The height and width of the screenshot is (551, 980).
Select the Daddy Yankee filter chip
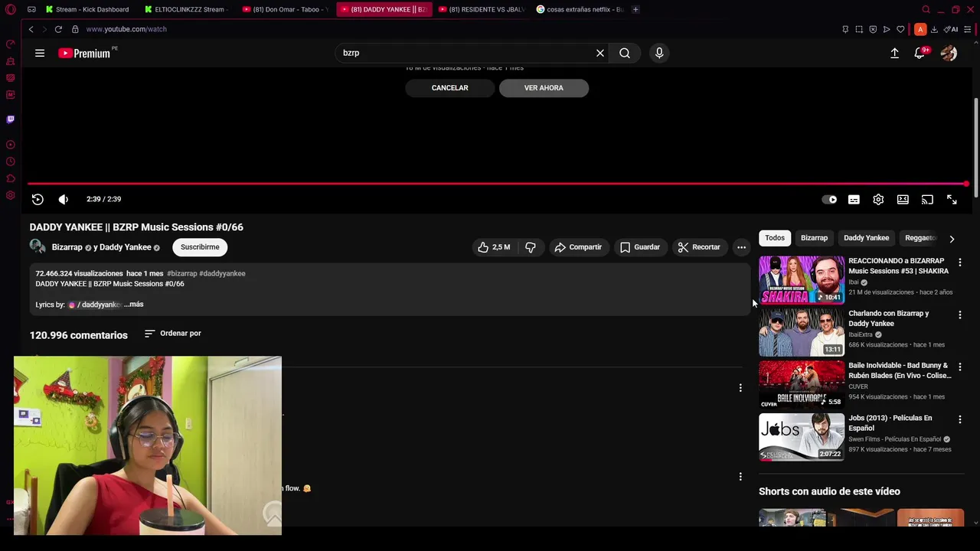tap(866, 238)
